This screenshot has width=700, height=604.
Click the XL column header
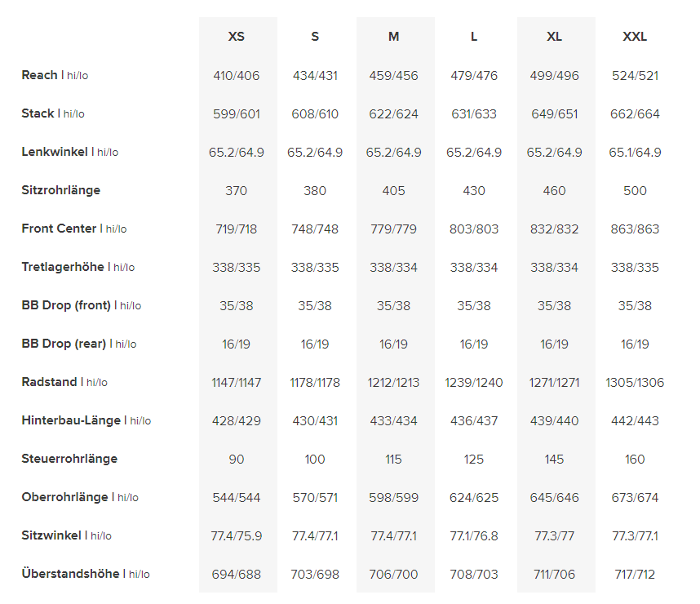click(554, 37)
